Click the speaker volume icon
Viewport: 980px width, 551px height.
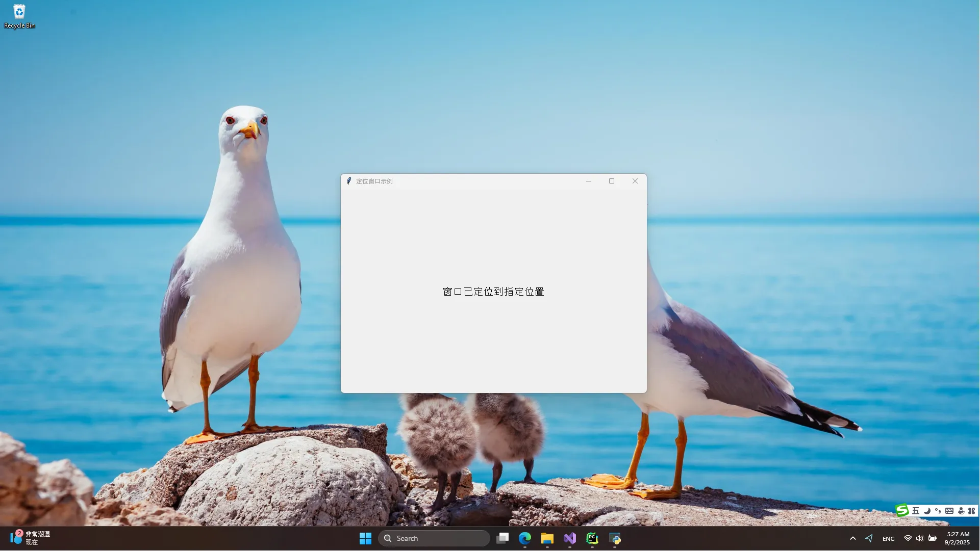tap(919, 538)
